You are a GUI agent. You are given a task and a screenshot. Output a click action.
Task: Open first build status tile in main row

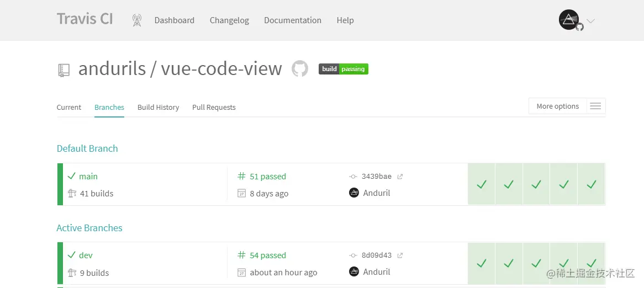(482, 184)
